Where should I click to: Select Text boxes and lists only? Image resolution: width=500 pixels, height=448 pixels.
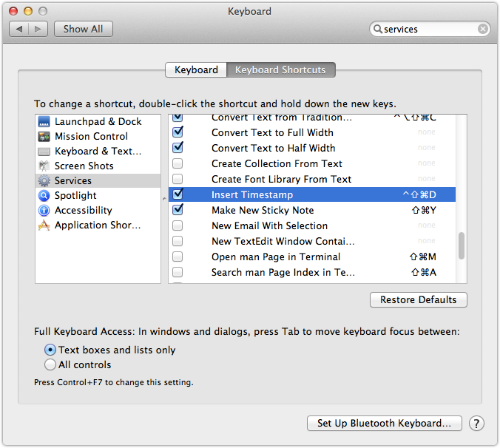click(x=50, y=350)
